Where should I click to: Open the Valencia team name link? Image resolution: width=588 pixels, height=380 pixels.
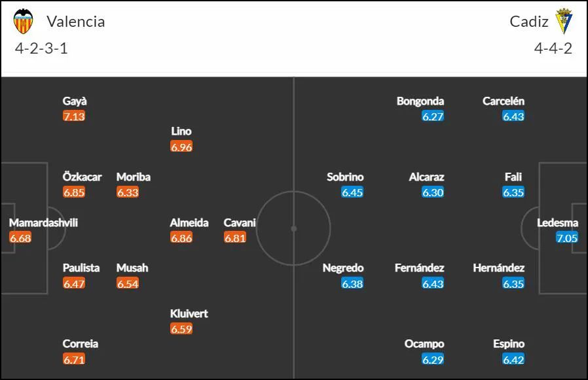pos(76,22)
